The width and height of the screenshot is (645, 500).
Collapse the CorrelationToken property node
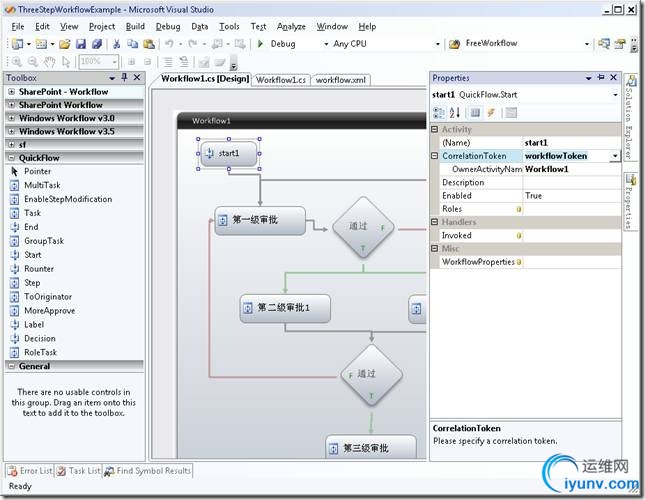click(434, 156)
